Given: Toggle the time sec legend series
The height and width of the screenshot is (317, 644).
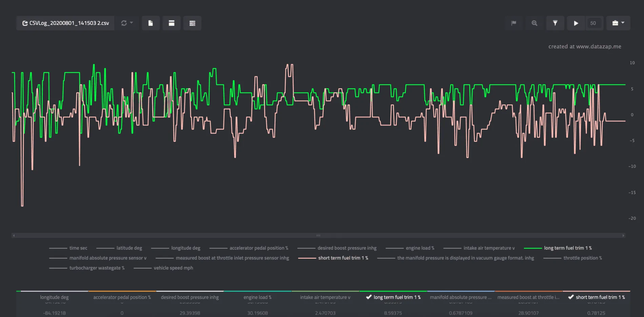Looking at the screenshot, I should 68,248.
